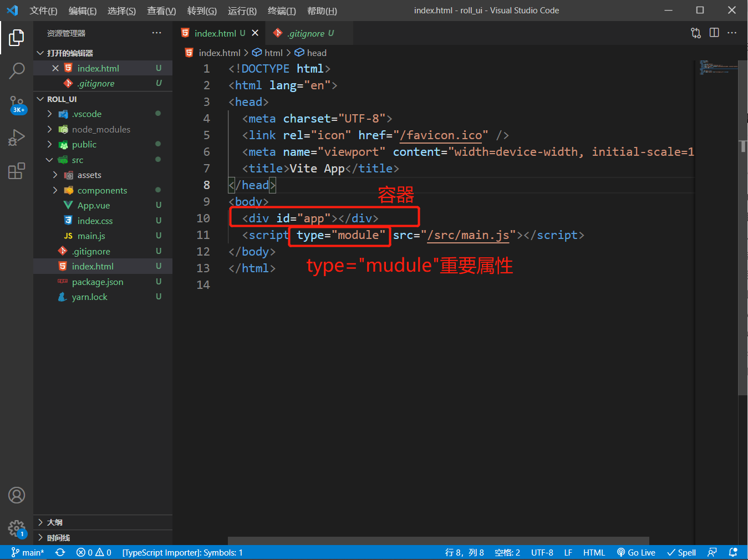Click index.html breadcrumb item
Image resolution: width=748 pixels, height=560 pixels.
pyautogui.click(x=213, y=53)
